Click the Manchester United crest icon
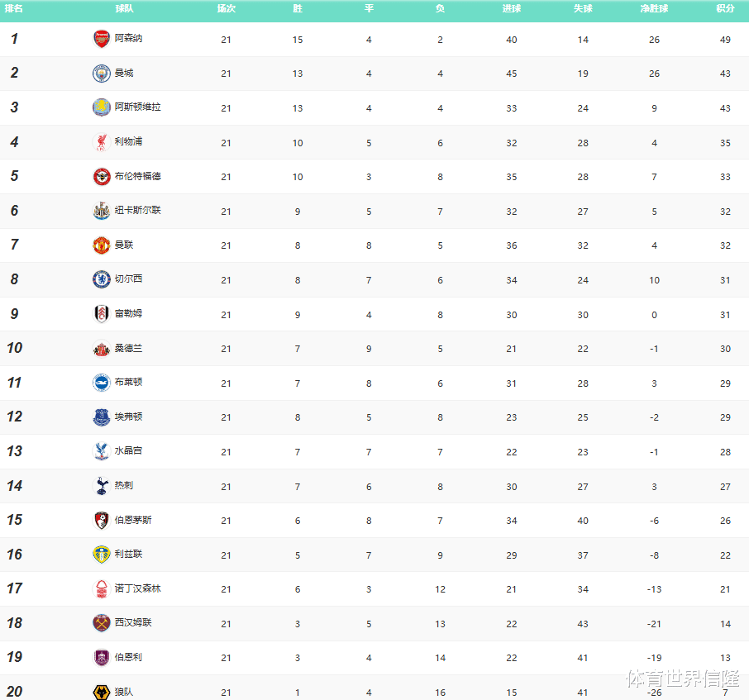Screen dimensions: 749x700 101,245
